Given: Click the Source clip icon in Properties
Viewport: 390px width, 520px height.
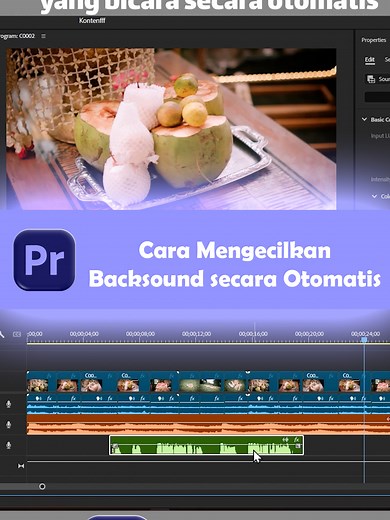Looking at the screenshot, I should point(371,79).
